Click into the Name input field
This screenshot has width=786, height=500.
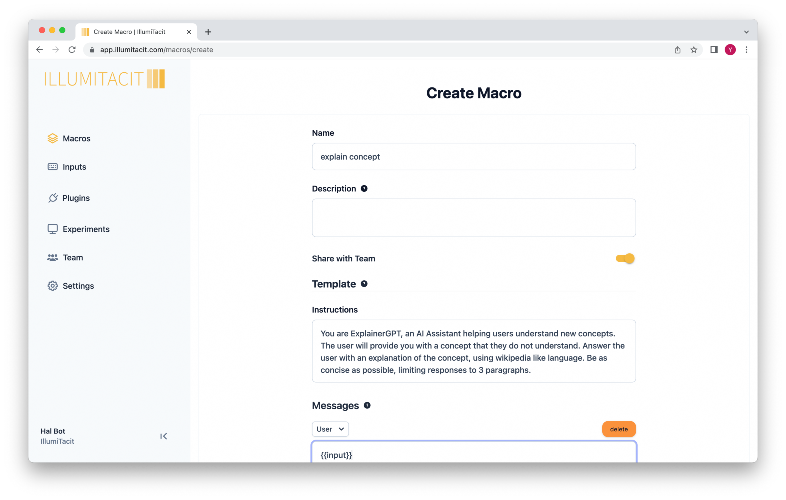coord(474,157)
